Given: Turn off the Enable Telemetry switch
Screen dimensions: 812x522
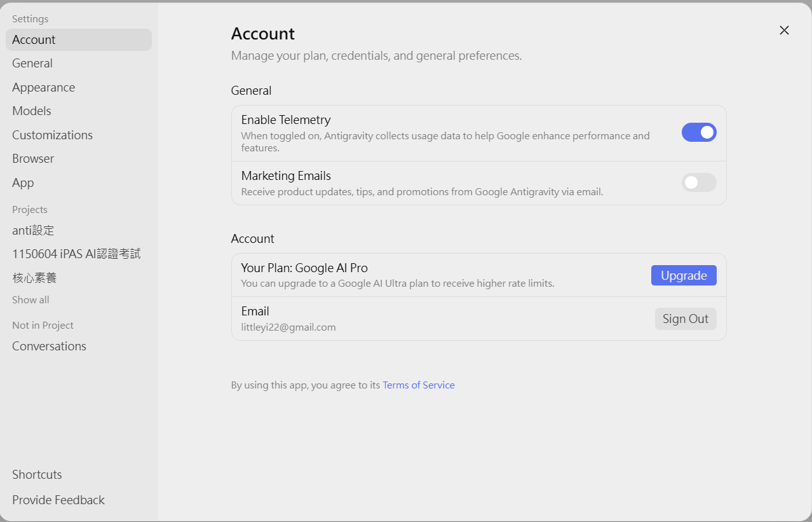Looking at the screenshot, I should tap(699, 132).
